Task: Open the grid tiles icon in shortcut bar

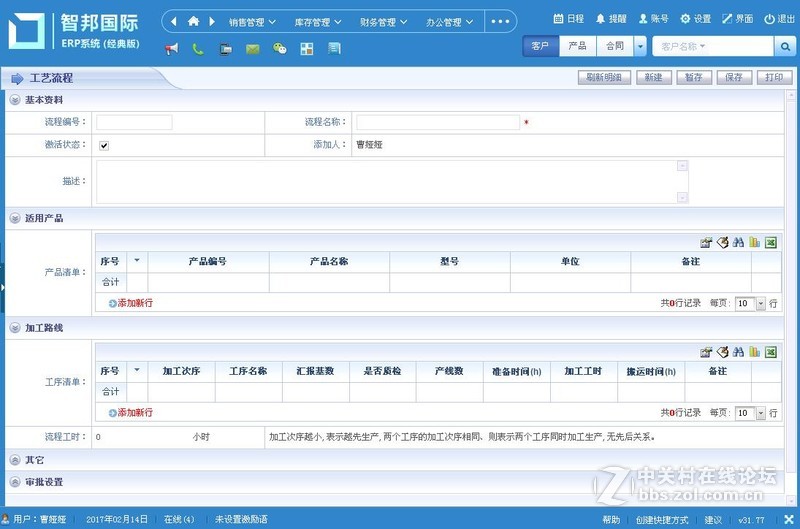Action: [307, 49]
